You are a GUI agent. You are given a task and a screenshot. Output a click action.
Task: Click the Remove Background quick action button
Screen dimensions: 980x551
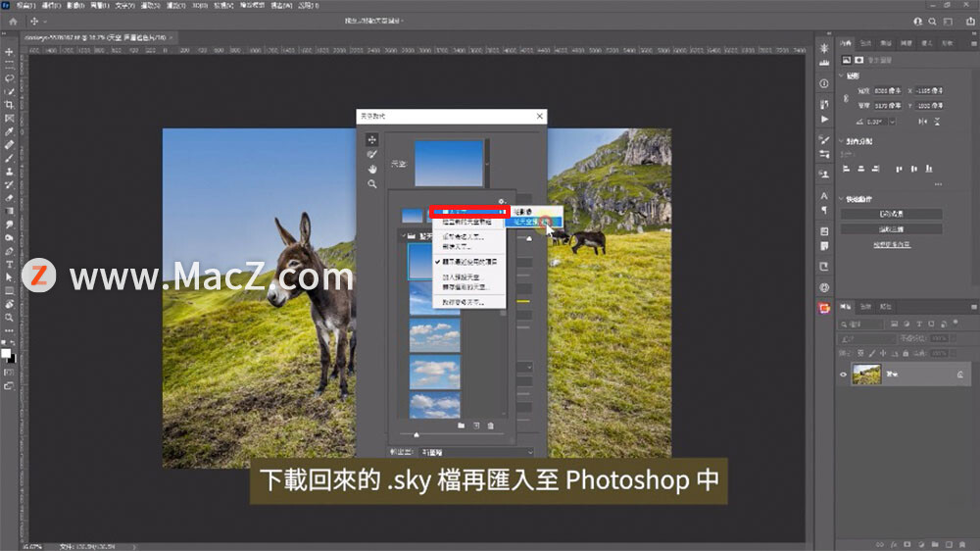(891, 214)
